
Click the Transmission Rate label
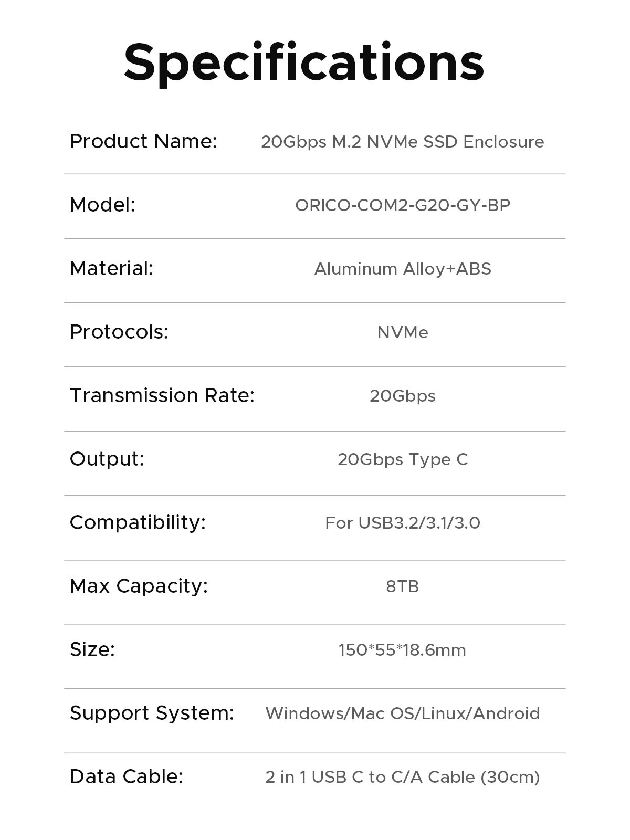tap(162, 395)
